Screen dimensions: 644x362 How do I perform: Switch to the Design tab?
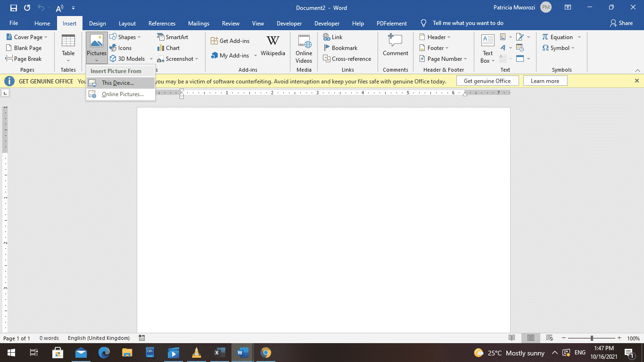click(97, 23)
